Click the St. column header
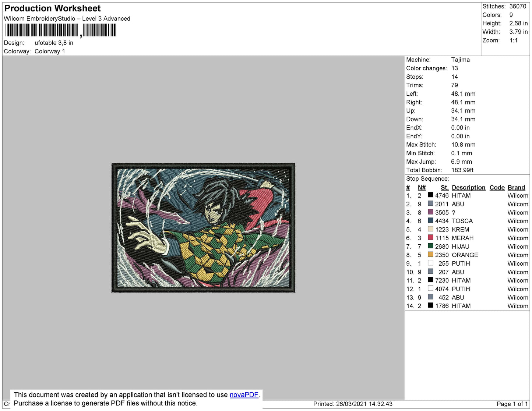Screen dimensions: 532x411 point(445,187)
